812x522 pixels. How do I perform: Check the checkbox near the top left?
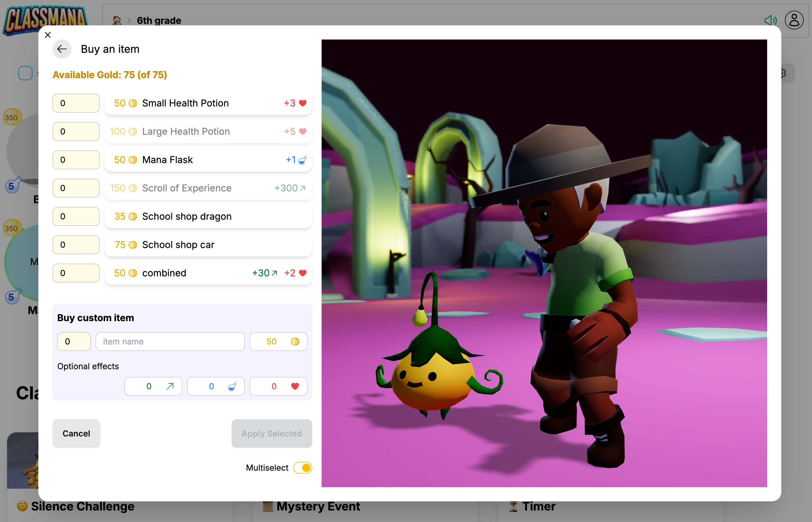[x=25, y=73]
